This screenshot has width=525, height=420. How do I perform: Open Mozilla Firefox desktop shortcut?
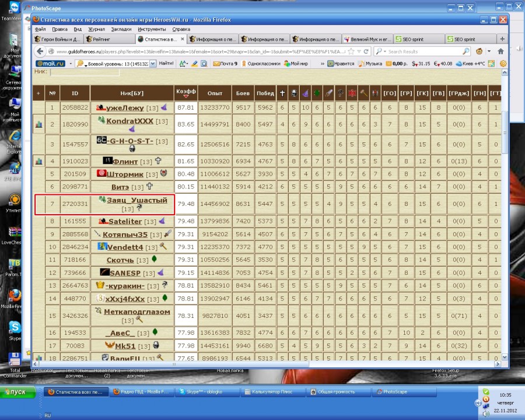pos(13,299)
